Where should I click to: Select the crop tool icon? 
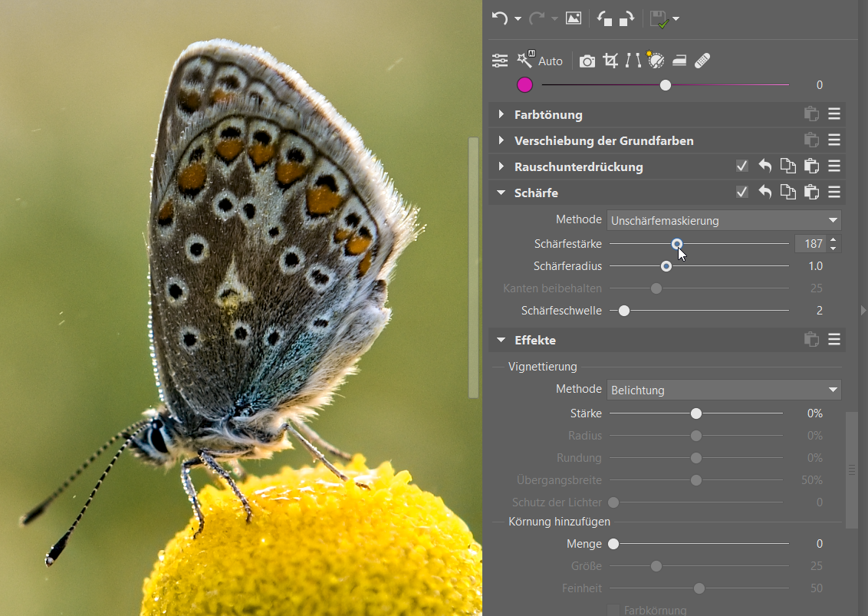(x=610, y=61)
